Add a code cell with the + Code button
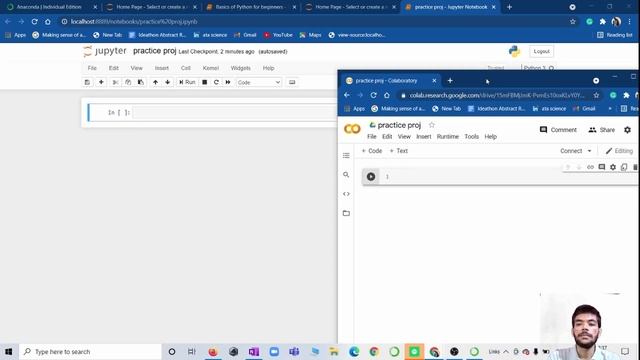The height and width of the screenshot is (360, 640). click(372, 151)
